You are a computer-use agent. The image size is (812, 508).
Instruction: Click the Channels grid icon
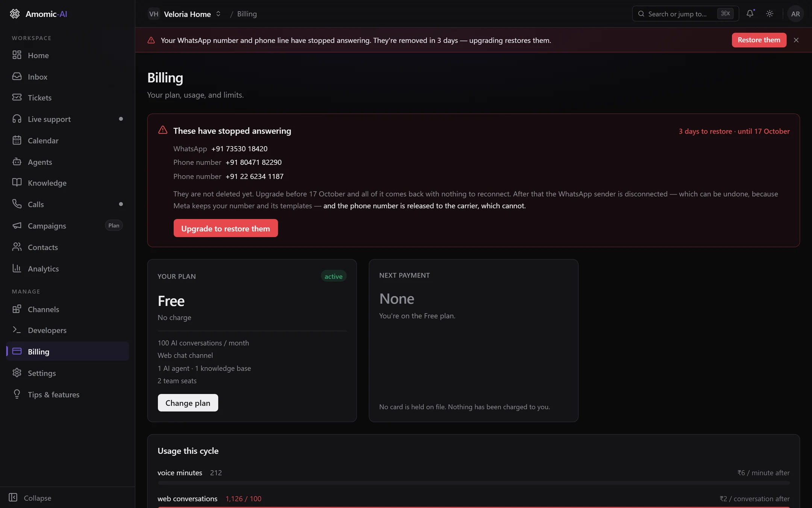click(17, 309)
